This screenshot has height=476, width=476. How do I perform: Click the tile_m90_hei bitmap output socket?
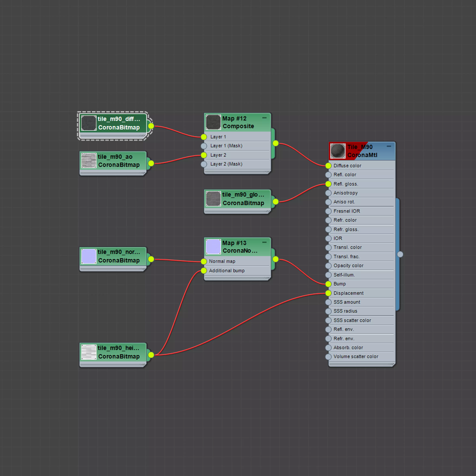tap(151, 355)
